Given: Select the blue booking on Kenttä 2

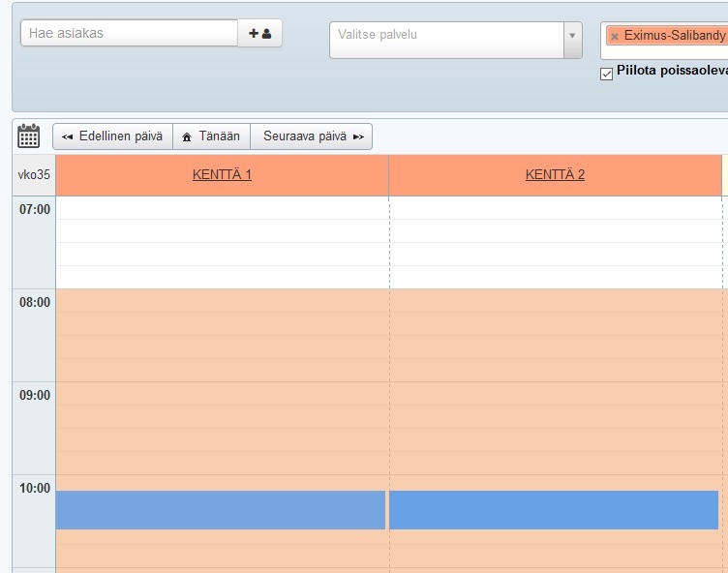Looking at the screenshot, I should tap(553, 510).
